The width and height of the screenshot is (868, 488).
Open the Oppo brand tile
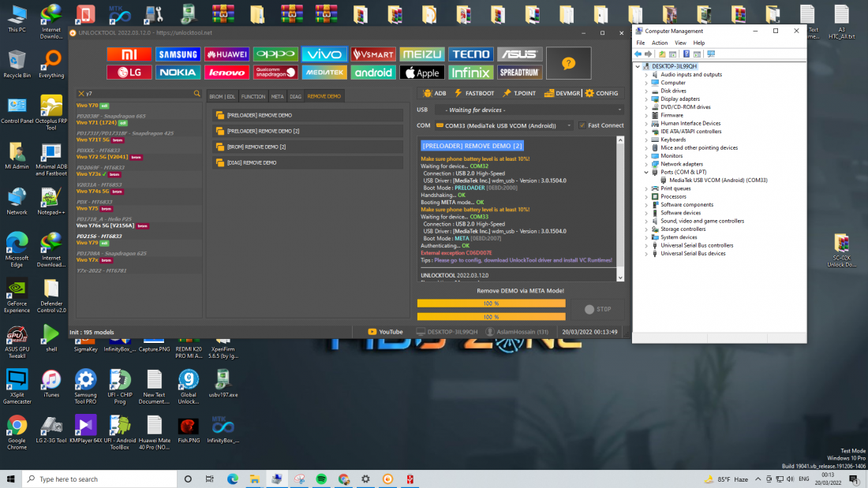point(275,54)
